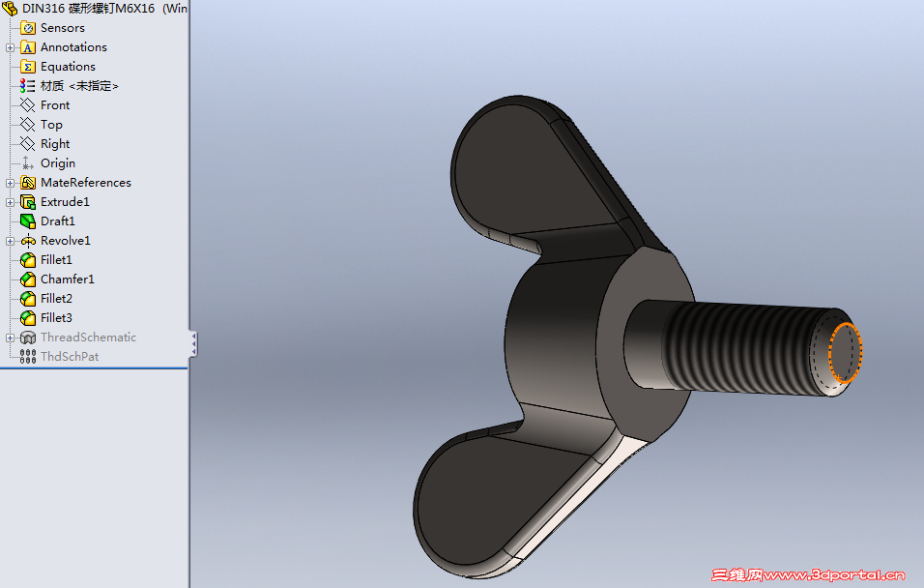Select the Right plane label

(55, 144)
